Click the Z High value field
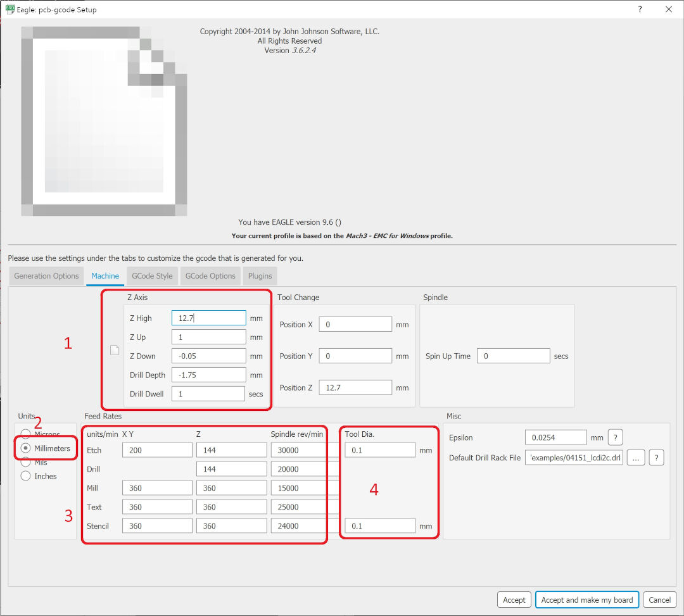 [208, 318]
